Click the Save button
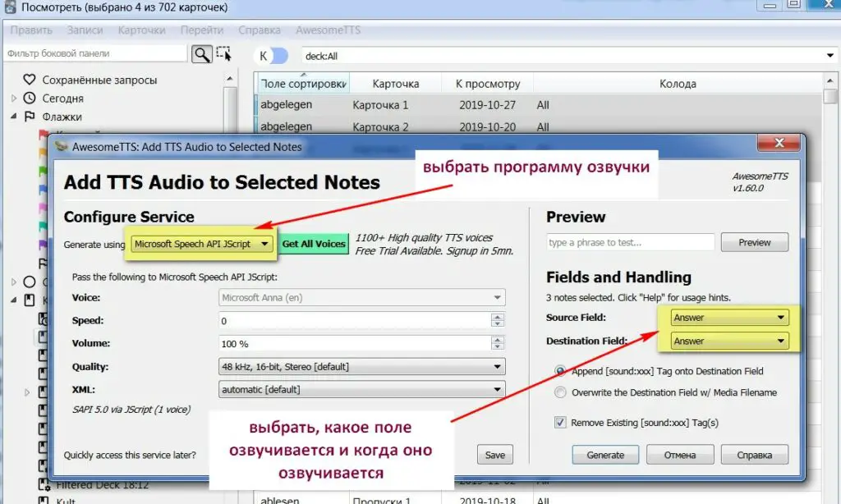 coord(495,455)
